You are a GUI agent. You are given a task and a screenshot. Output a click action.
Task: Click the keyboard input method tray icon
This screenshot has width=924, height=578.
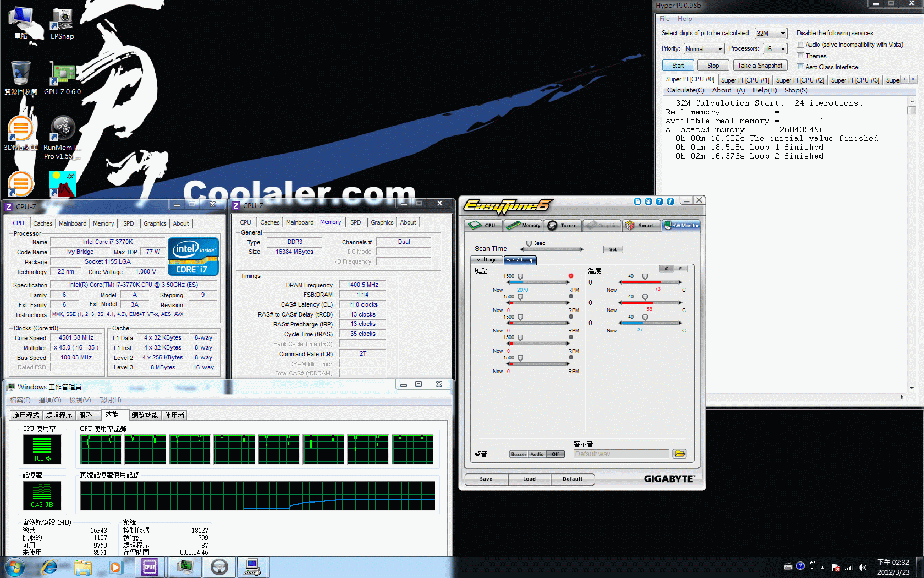788,566
